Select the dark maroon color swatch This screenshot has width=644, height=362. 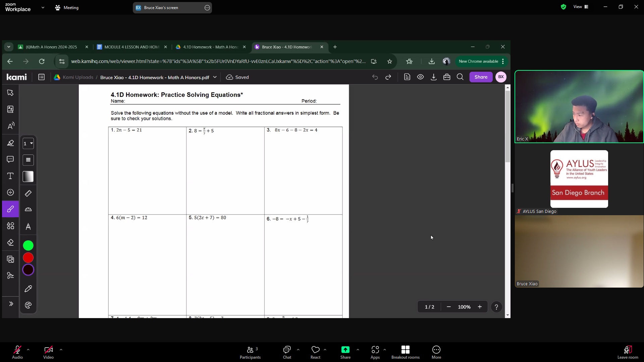click(28, 270)
